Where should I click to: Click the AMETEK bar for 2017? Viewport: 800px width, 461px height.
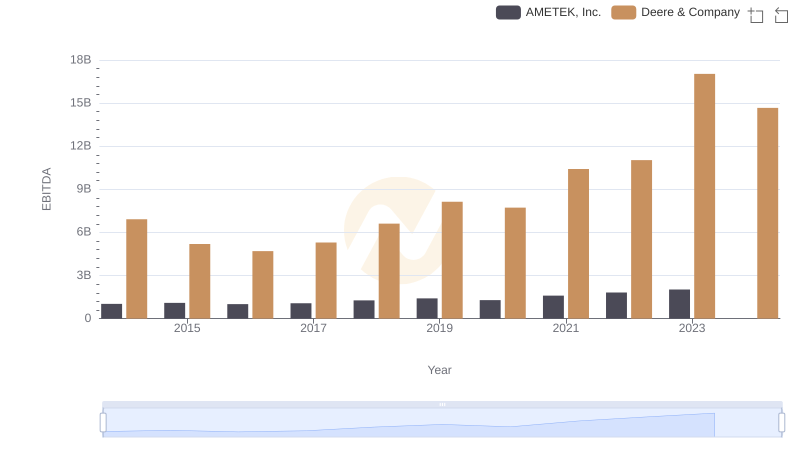[301, 311]
